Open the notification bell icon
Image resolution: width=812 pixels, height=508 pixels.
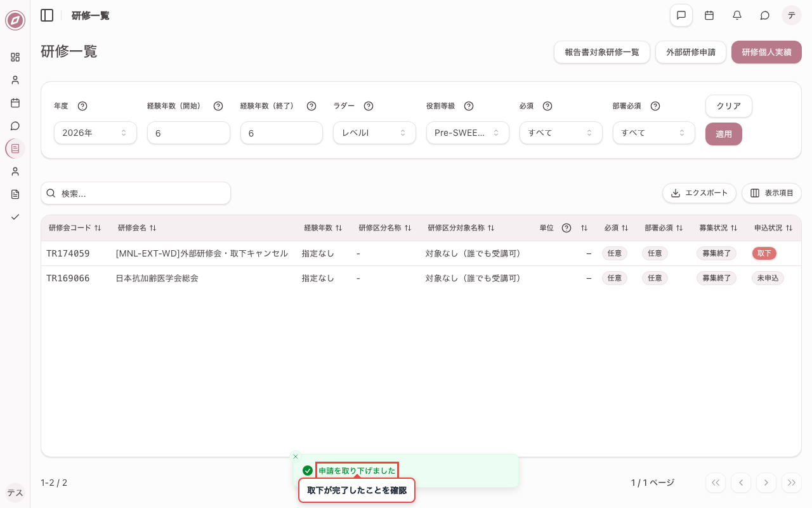click(737, 15)
